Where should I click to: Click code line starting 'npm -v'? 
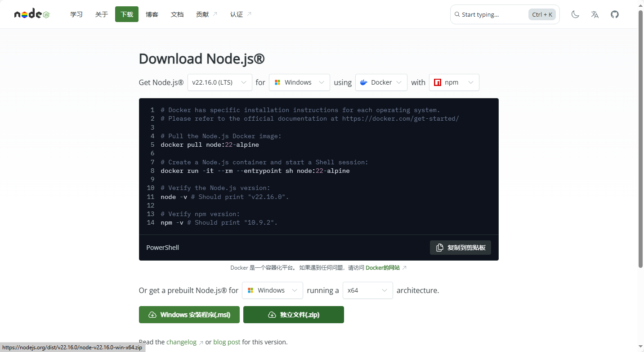click(219, 223)
